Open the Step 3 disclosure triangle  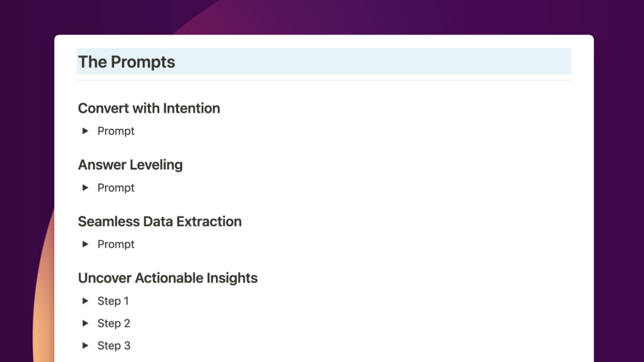[85, 346]
